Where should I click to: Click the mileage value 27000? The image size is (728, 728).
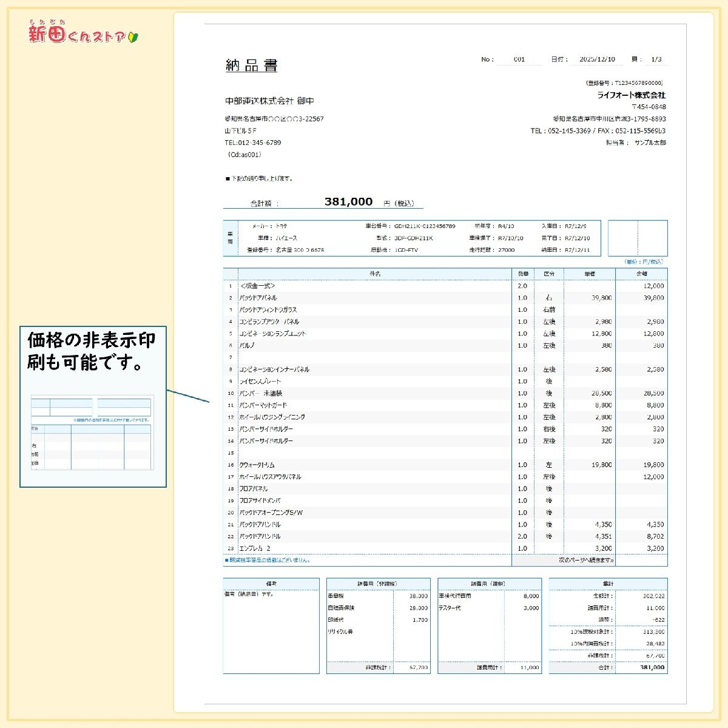506,250
